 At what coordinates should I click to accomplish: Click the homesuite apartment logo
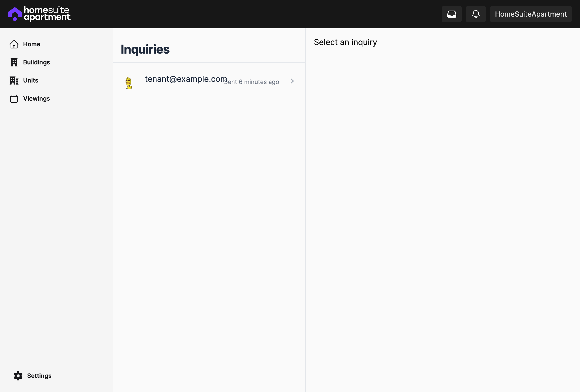pyautogui.click(x=39, y=14)
